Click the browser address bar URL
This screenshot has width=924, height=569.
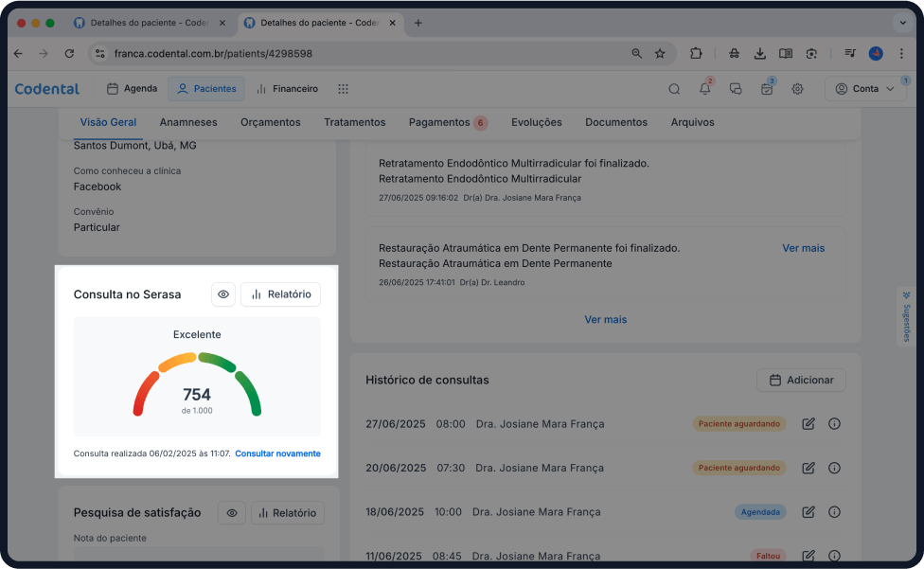point(360,54)
